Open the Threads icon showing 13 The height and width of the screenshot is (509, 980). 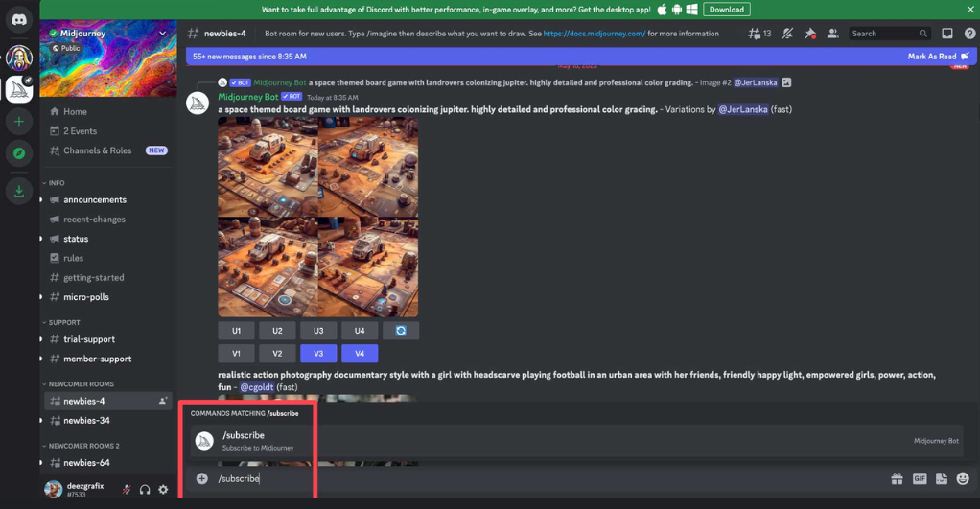pyautogui.click(x=759, y=34)
